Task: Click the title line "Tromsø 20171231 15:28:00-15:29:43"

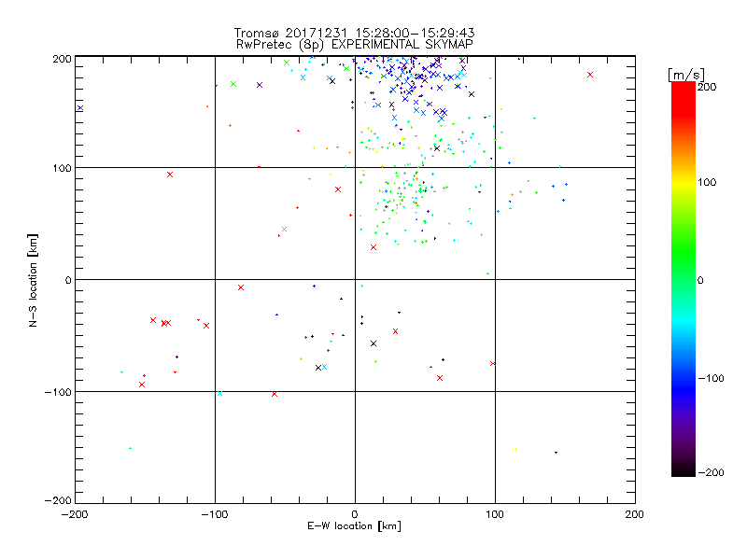Action: click(354, 33)
